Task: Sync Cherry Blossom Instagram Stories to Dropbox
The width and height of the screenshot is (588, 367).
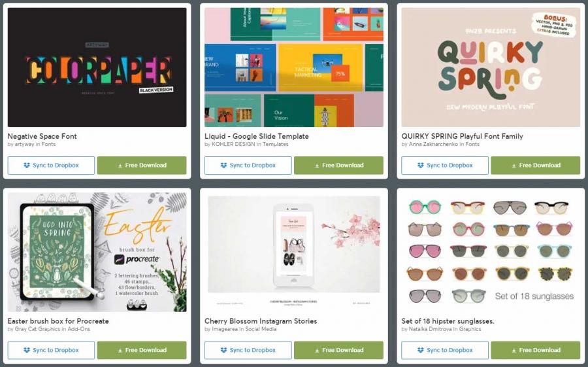Action: (248, 350)
